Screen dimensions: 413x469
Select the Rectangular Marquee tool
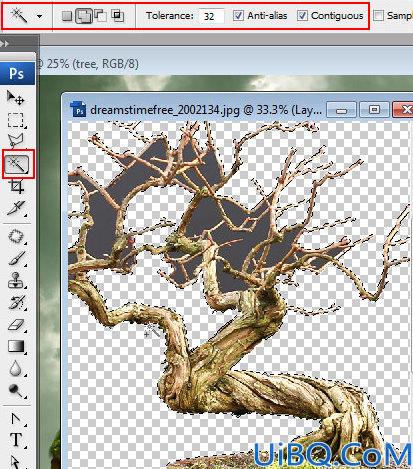click(x=15, y=120)
